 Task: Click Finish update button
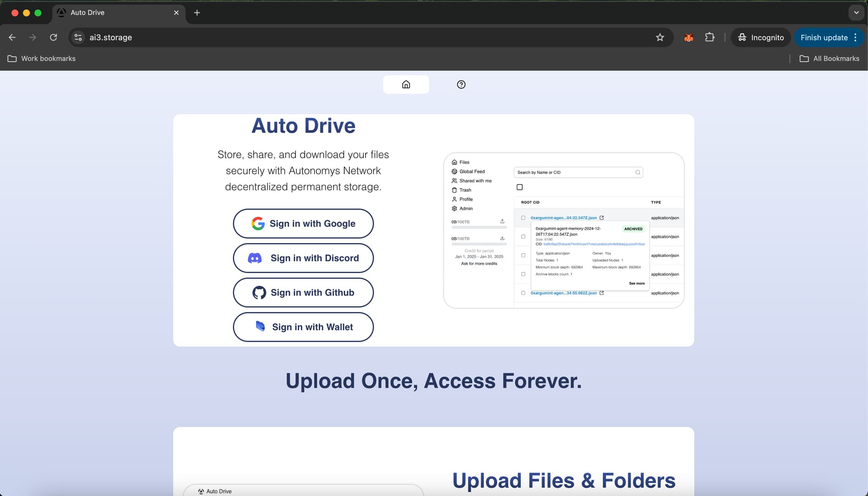pos(824,38)
